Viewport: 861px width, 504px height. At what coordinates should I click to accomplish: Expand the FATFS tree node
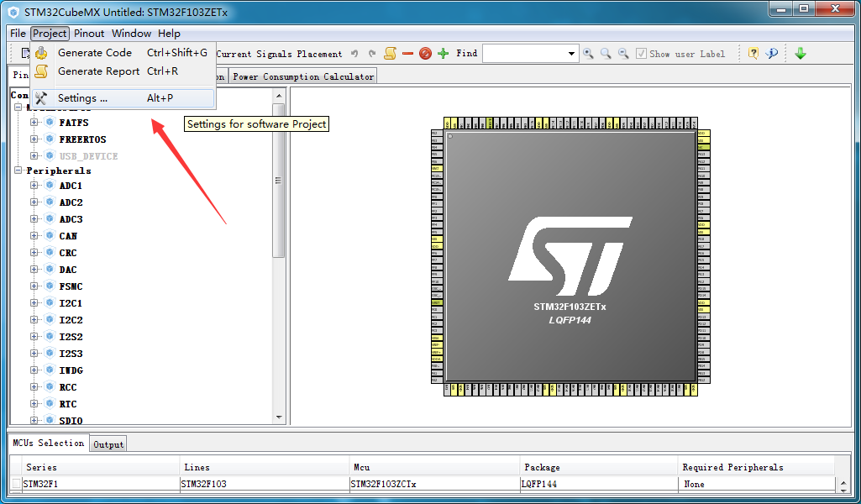coord(34,122)
